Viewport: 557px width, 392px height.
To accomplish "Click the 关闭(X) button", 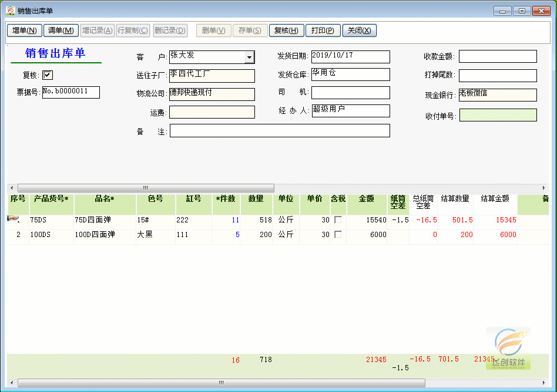I will click(359, 31).
